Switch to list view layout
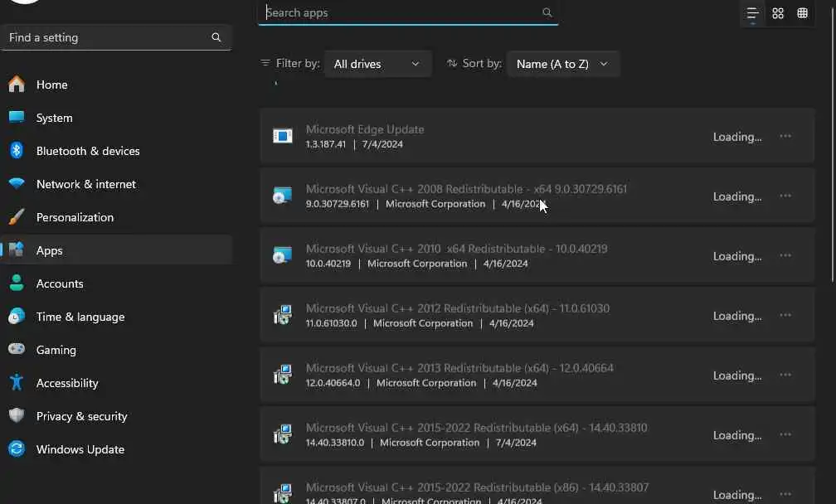The height and width of the screenshot is (504, 836). 752,13
